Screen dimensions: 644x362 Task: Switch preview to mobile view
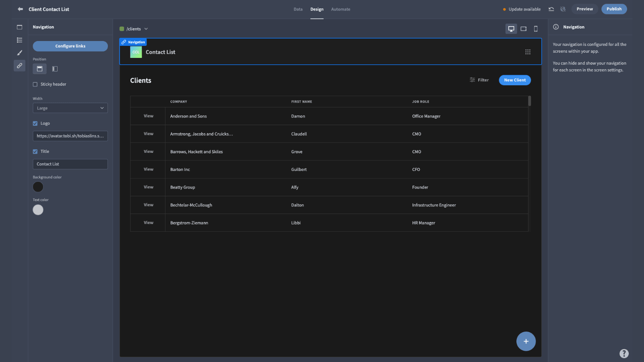point(536,29)
